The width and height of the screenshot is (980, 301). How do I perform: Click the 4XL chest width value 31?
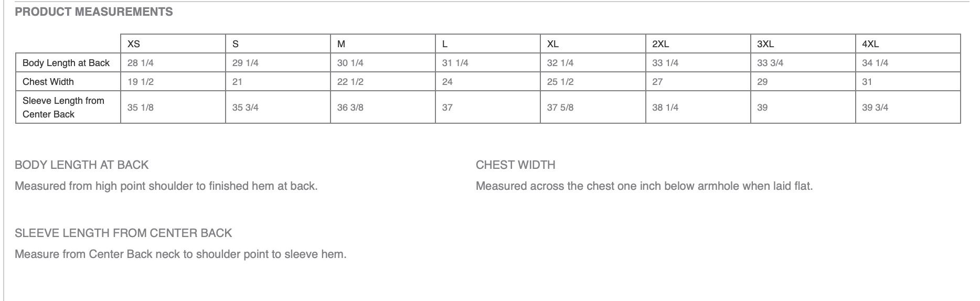point(867,82)
